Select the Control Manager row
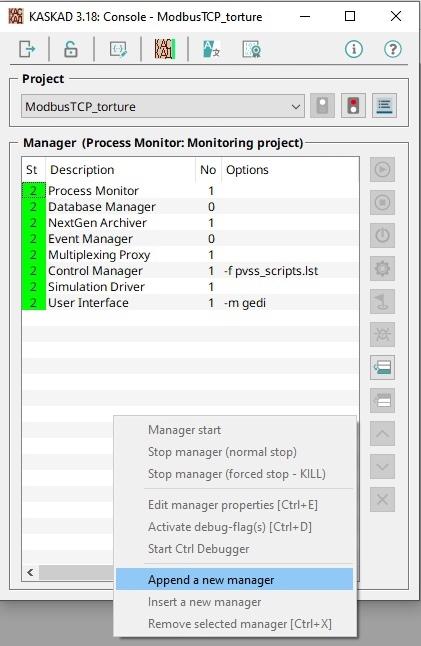Viewport: 421px width, 646px height. click(x=190, y=271)
